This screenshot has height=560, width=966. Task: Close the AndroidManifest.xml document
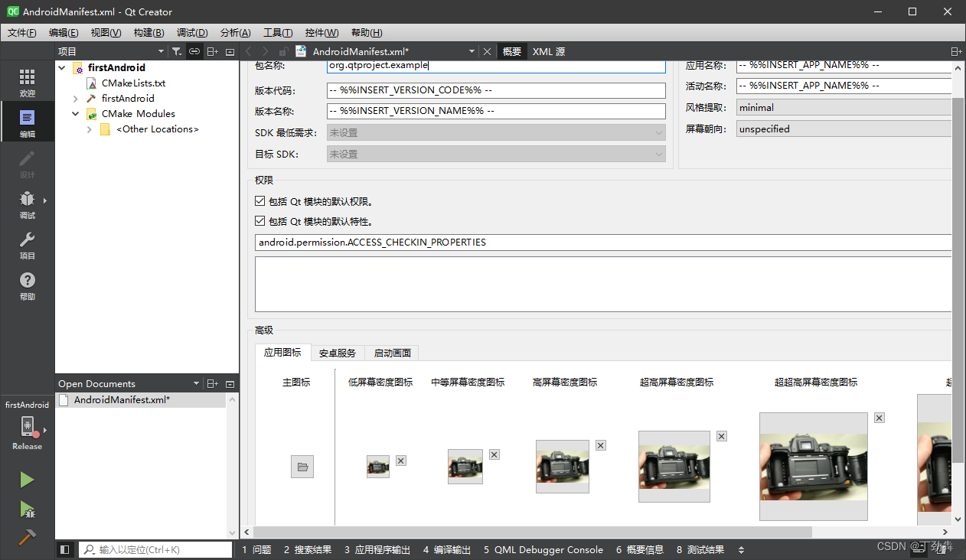click(x=488, y=51)
